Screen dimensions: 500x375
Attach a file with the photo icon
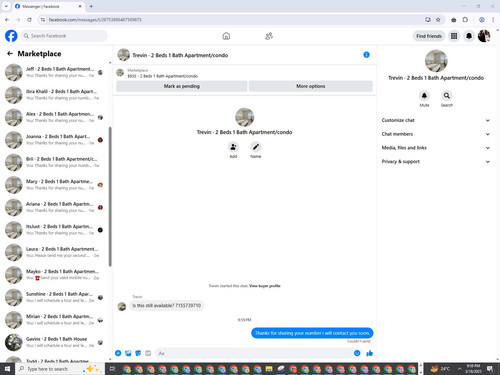(128, 353)
